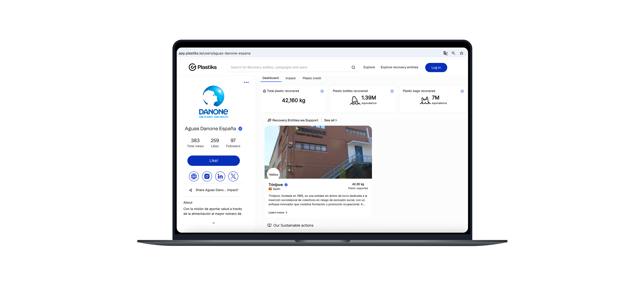The width and height of the screenshot is (644, 285).
Task: Open Learn more about Trinijove
Action: click(x=278, y=213)
